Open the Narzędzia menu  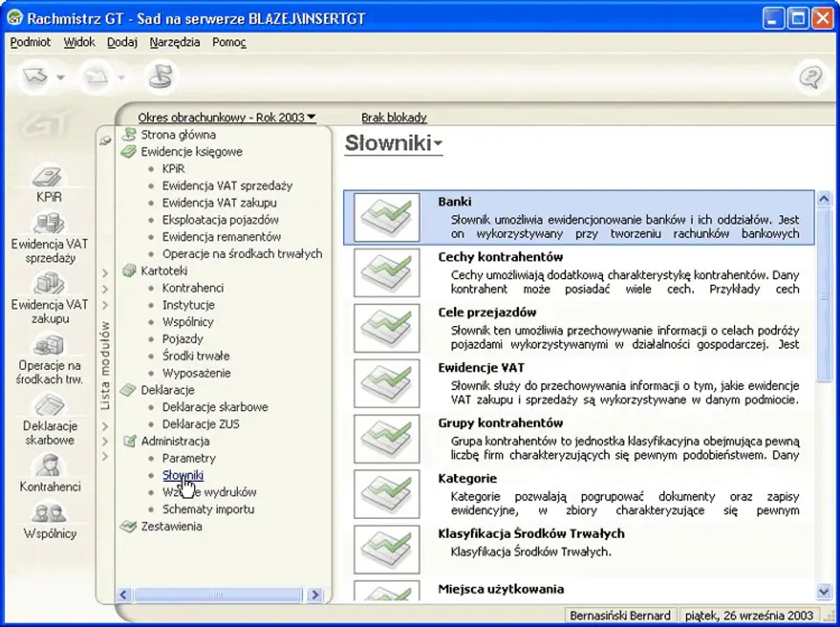(x=175, y=42)
